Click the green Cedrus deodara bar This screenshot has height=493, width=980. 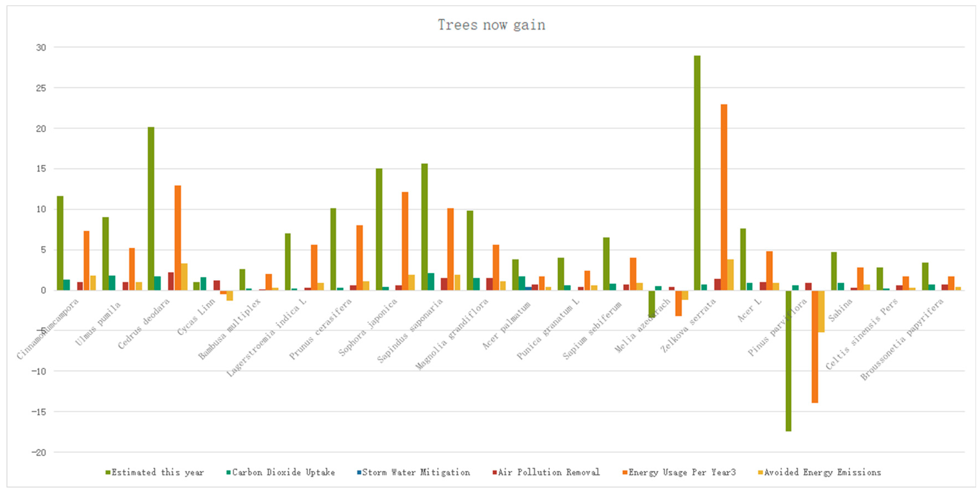click(x=151, y=209)
